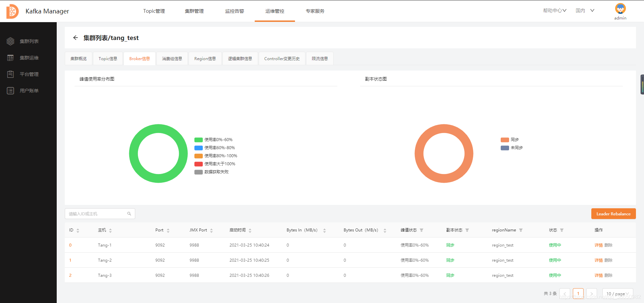Sort by Bytes Out (MB/s) column
644x303 pixels.
pos(385,230)
